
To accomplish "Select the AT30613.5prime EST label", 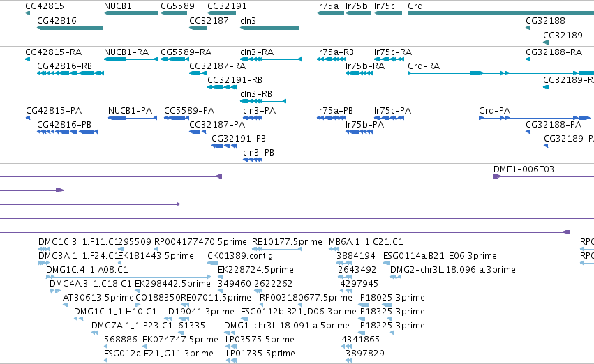I will point(98,297).
